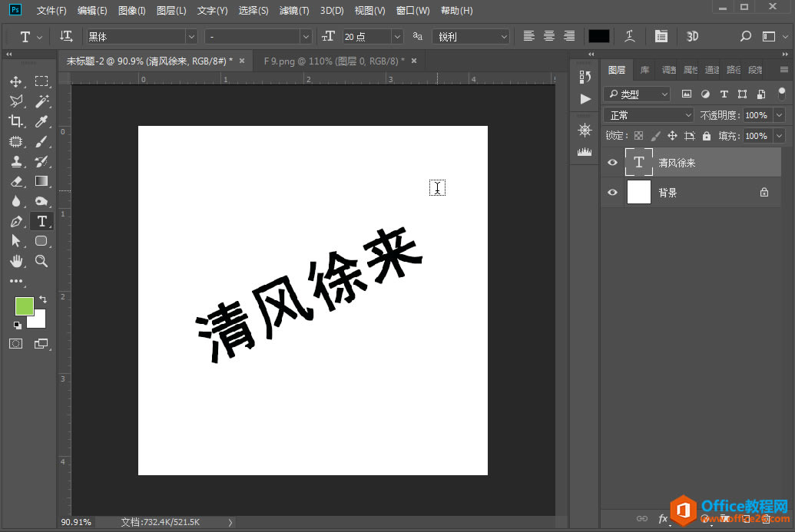Open the opacity 不透明度 dropdown arrow
The image size is (795, 532).
780,115
